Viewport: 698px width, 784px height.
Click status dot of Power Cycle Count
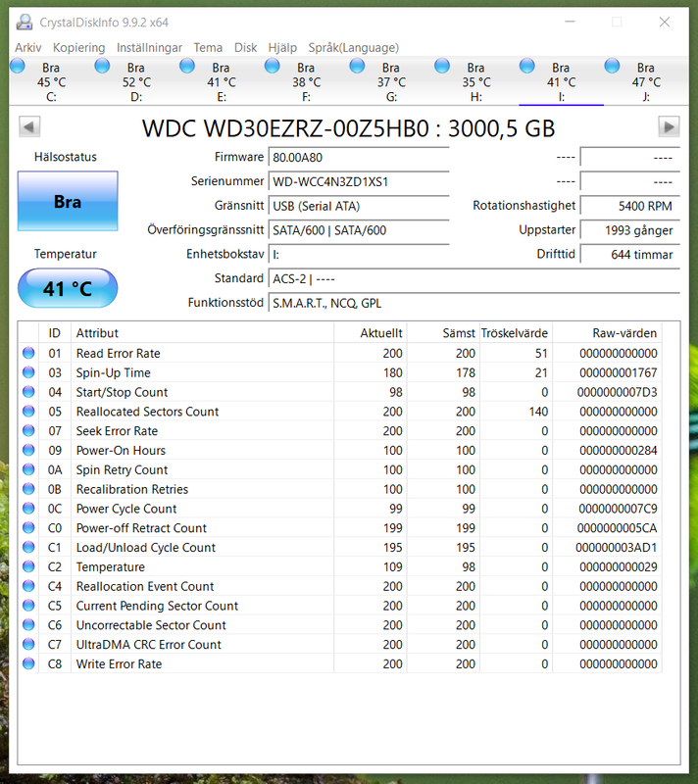coord(28,509)
